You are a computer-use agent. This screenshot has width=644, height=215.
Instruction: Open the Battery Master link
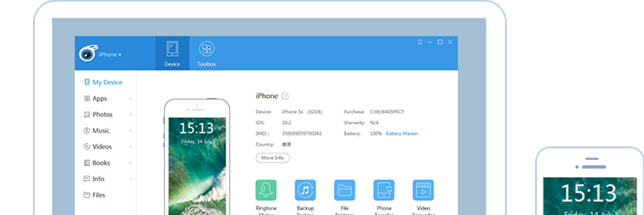click(x=402, y=134)
